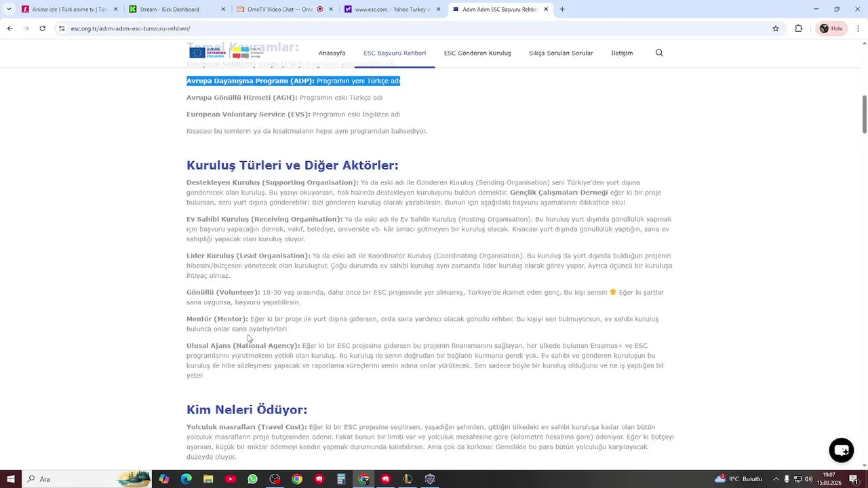Open the İletişim menu item
Image resolution: width=868 pixels, height=488 pixels.
click(x=622, y=53)
